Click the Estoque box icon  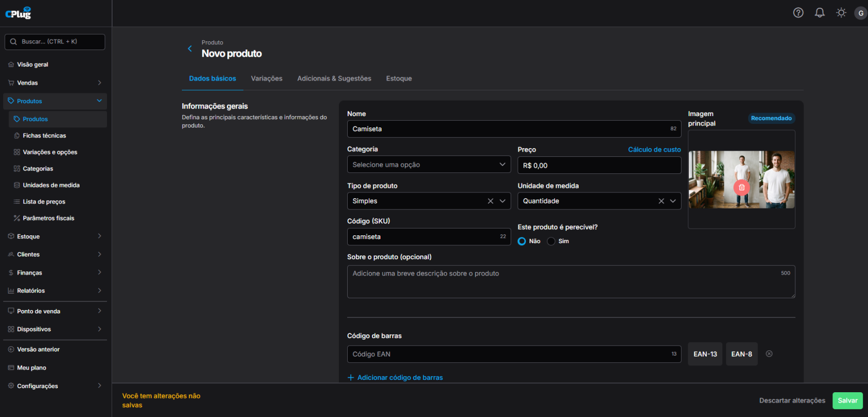coord(11,236)
